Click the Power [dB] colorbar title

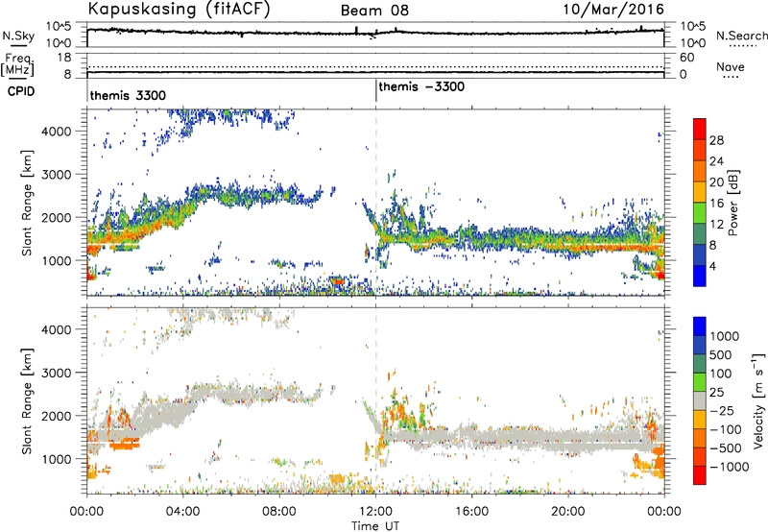coord(732,204)
